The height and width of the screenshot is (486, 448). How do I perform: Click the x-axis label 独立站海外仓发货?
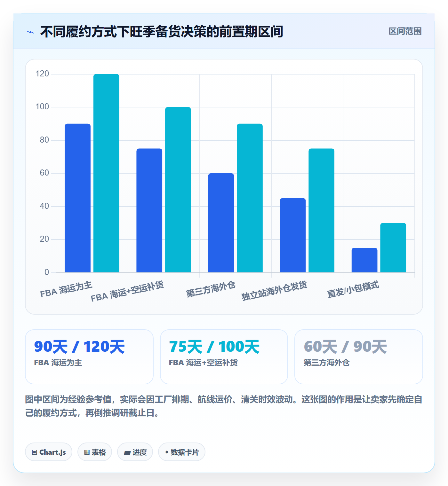pyautogui.click(x=275, y=291)
